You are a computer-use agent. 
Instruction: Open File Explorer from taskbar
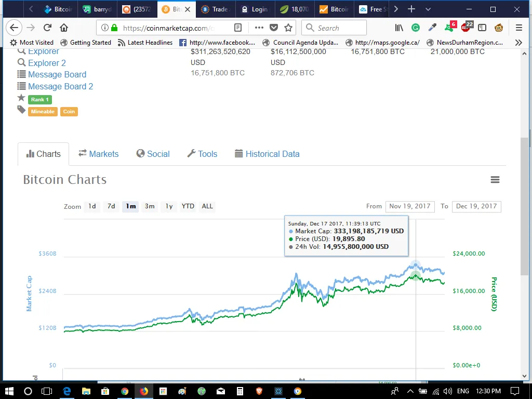[86, 391]
